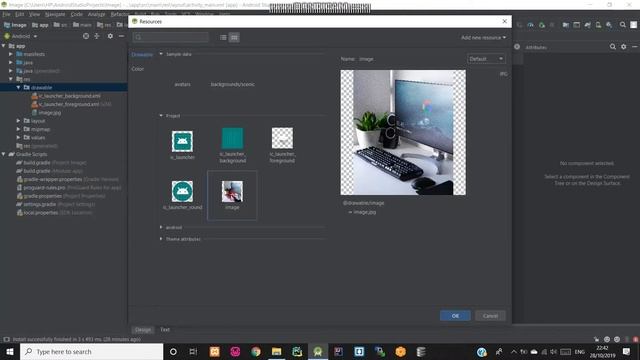Click collapse-all icon in Project panel
This screenshot has height=360, width=640.
coord(97,36)
